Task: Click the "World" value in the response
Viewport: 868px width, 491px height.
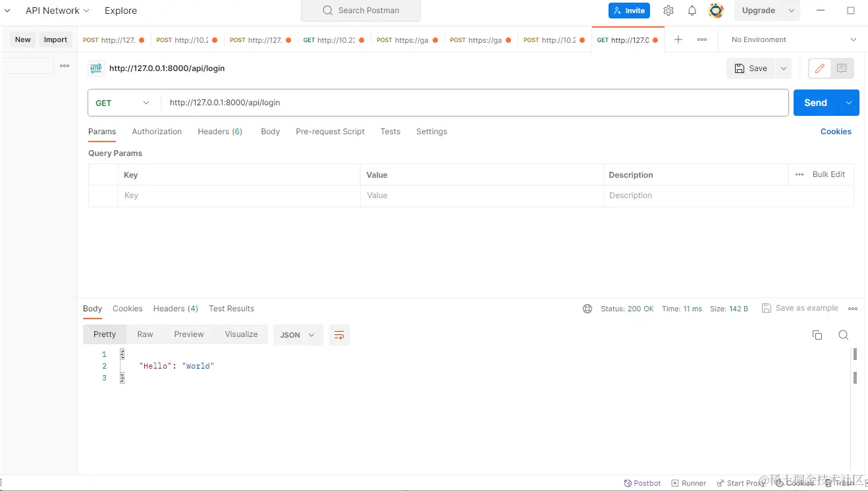Action: pos(198,366)
